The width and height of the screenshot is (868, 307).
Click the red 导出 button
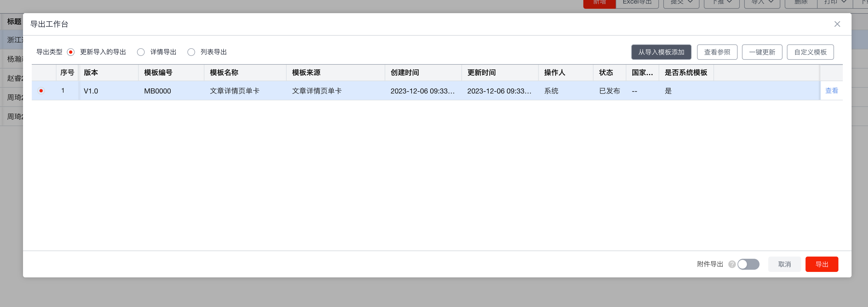coord(822,264)
